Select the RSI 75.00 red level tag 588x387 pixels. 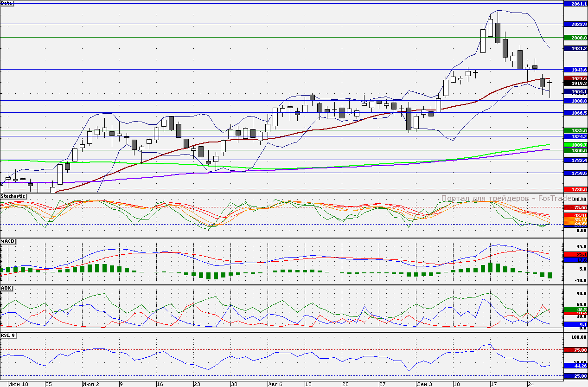pyautogui.click(x=575, y=350)
